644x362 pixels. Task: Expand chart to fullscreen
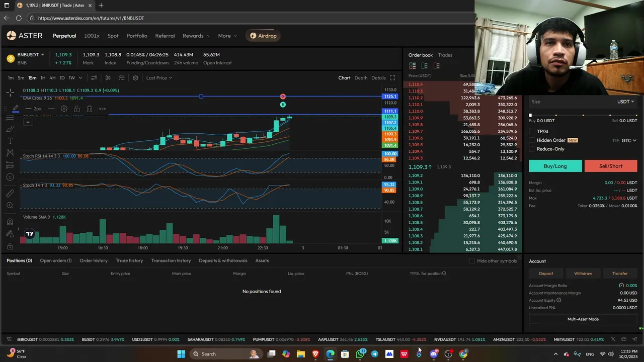392,78
